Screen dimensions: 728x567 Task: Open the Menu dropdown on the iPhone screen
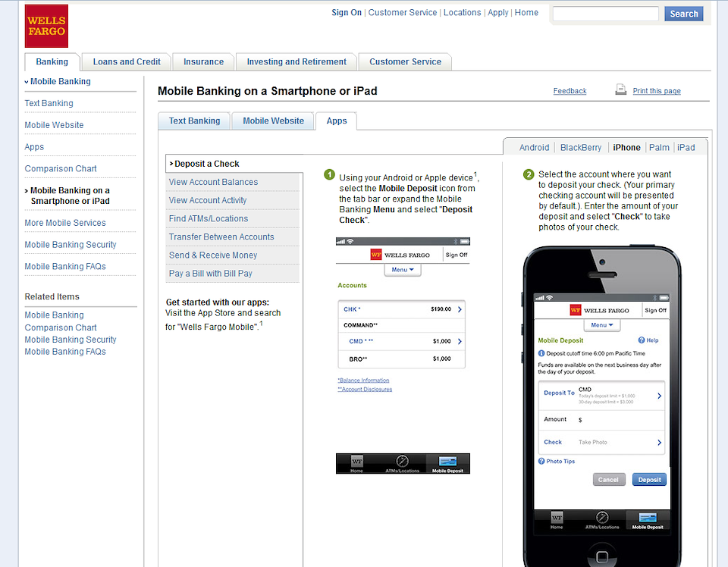click(602, 325)
